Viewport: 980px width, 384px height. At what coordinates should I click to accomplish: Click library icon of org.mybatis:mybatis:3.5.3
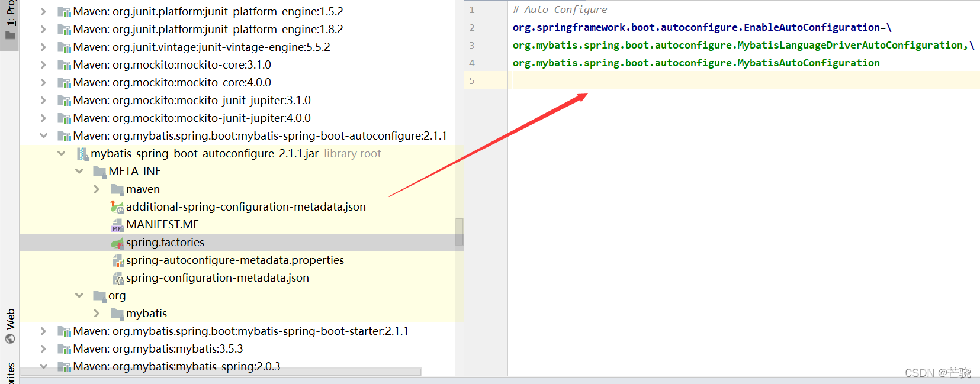coord(64,349)
